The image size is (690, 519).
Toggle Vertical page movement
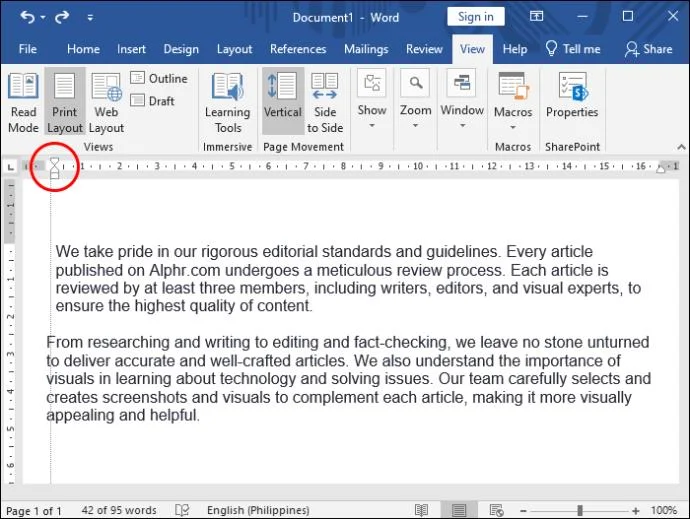283,101
